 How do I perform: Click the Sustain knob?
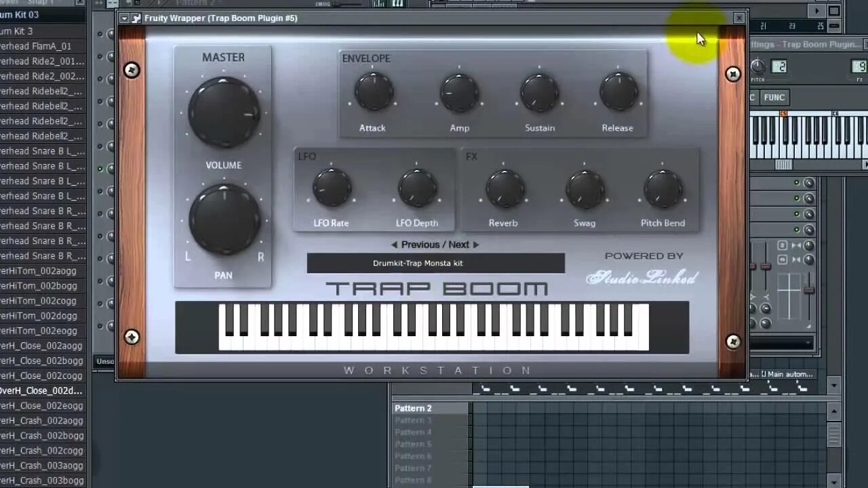540,93
